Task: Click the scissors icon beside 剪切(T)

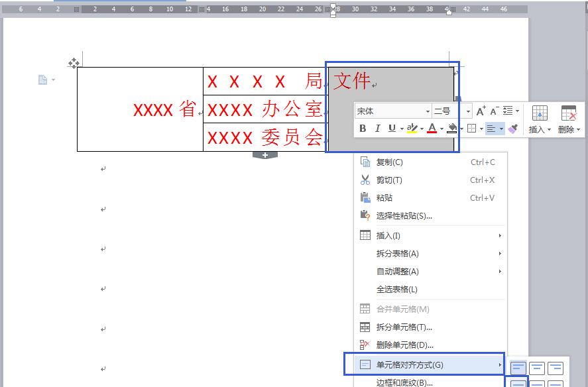Action: click(365, 180)
